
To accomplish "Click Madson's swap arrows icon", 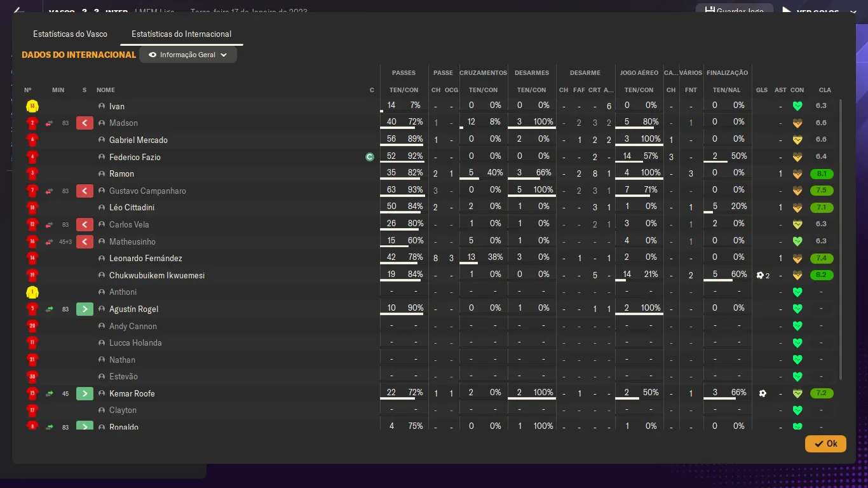I will pos(49,123).
